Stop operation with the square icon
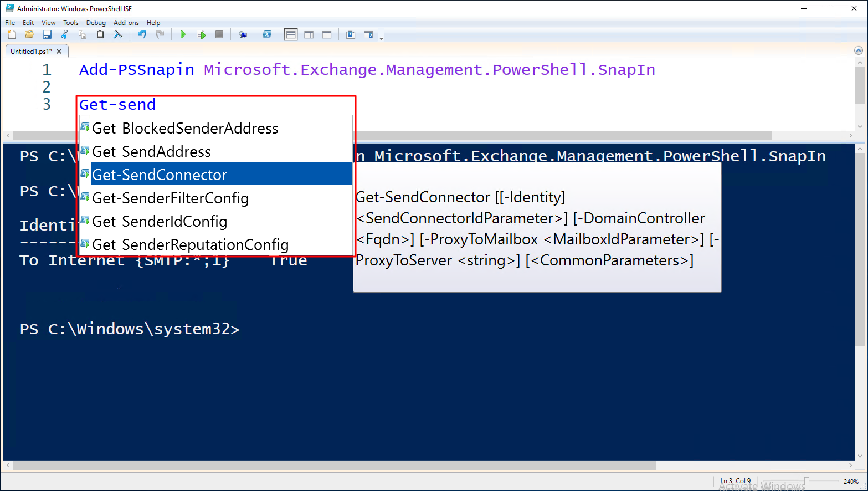Viewport: 868px width, 491px height. [x=219, y=34]
